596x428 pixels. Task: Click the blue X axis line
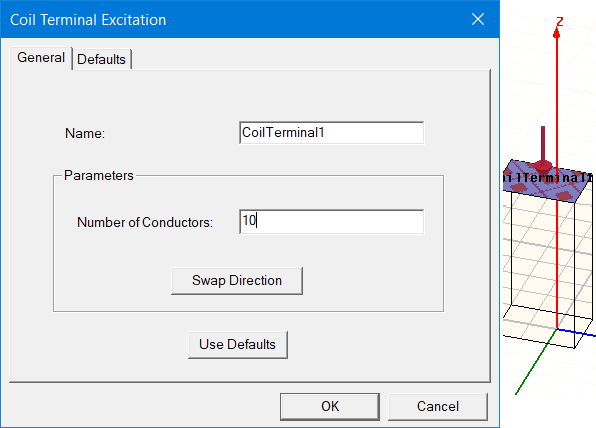coord(576,332)
